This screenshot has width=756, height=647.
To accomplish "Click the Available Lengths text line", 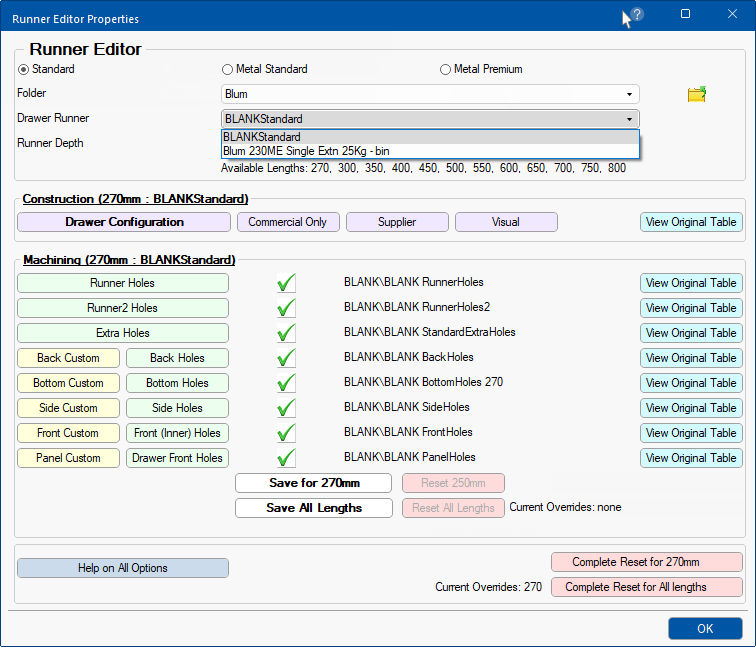I will click(x=423, y=168).
